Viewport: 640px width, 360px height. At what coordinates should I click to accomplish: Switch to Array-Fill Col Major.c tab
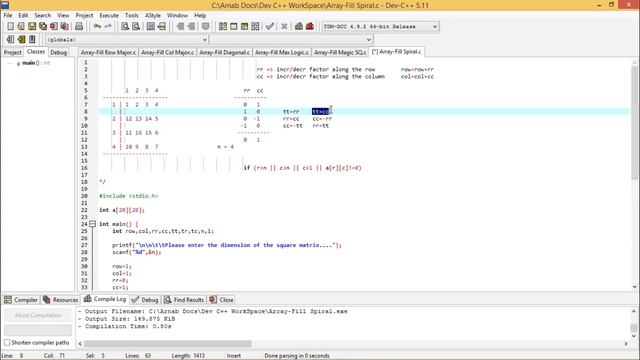click(x=167, y=52)
